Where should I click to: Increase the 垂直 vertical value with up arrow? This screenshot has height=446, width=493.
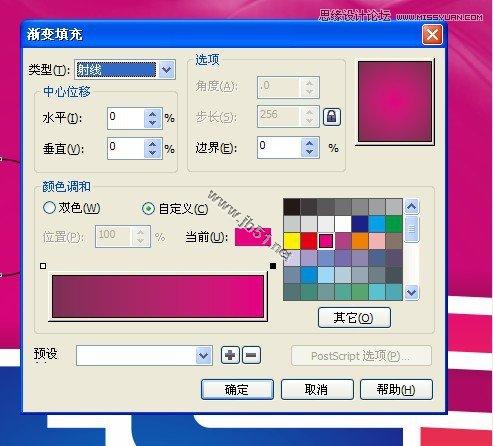[x=153, y=144]
